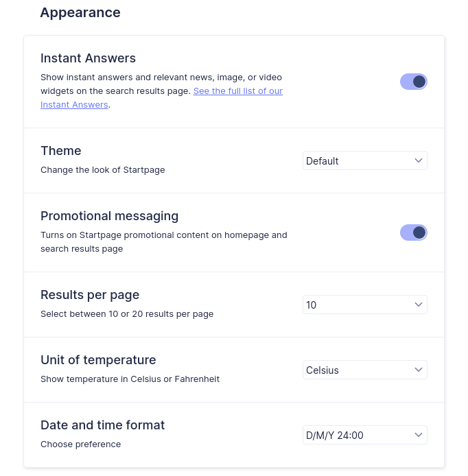468x476 pixels.
Task: Click the chevron beside results value 10
Action: [x=419, y=304]
